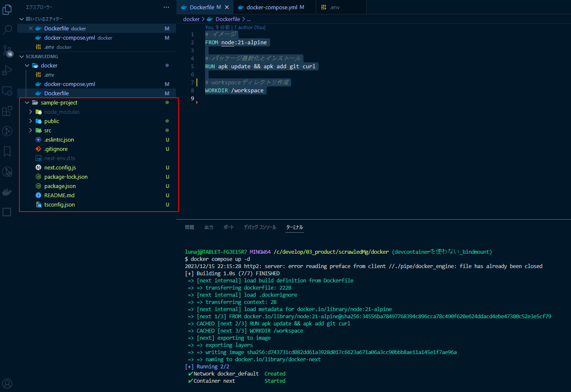This screenshot has height=392, width=571.
Task: Open the ポート panel tab
Action: [x=229, y=227]
